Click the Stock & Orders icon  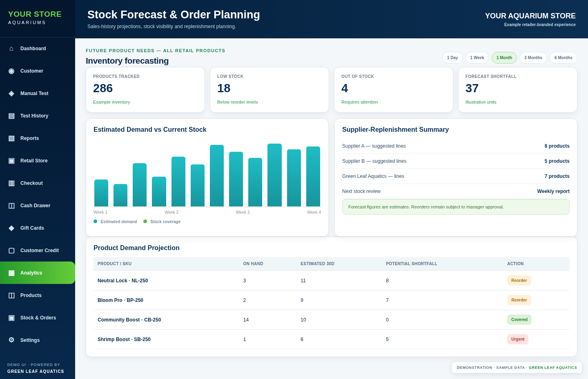[x=11, y=318]
